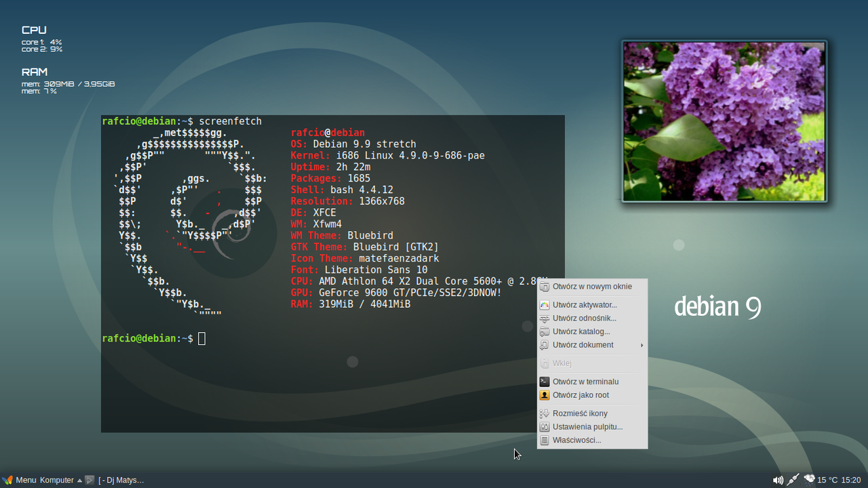Click the "WM Theme: Bluebird" line

(342, 236)
